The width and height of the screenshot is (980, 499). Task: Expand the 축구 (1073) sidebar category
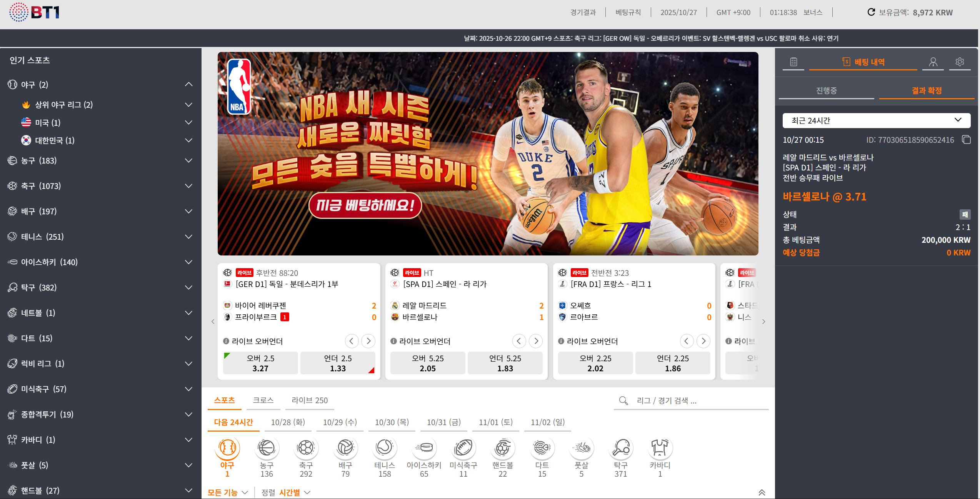[188, 186]
